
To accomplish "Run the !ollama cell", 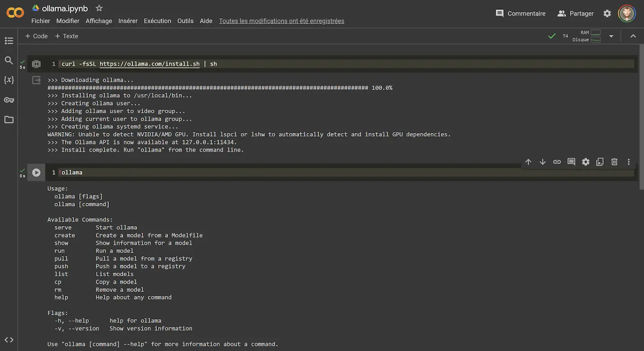I will tap(36, 172).
